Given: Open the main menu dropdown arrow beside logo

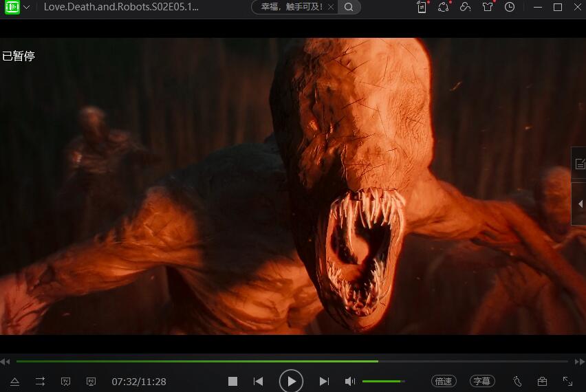Looking at the screenshot, I should click(27, 8).
